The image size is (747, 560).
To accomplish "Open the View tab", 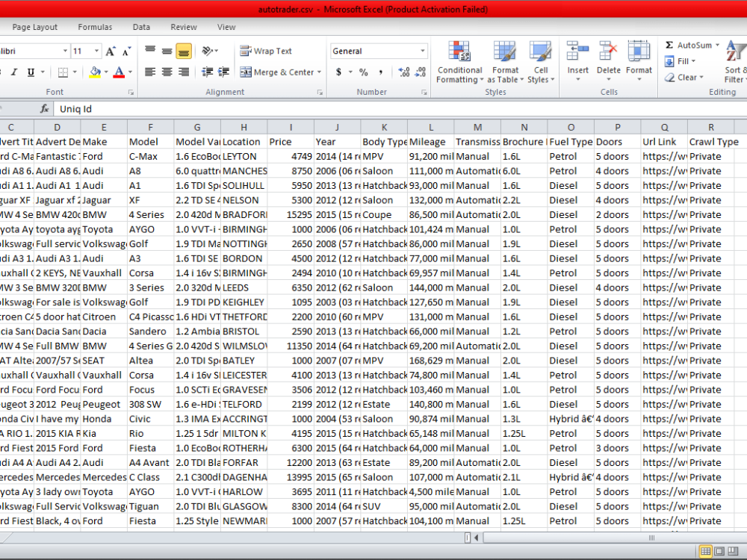I will 226,27.
